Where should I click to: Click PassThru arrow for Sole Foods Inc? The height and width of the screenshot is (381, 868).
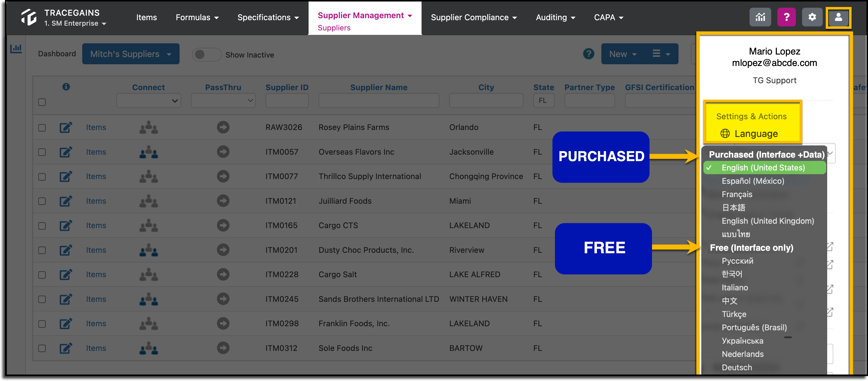pyautogui.click(x=223, y=348)
